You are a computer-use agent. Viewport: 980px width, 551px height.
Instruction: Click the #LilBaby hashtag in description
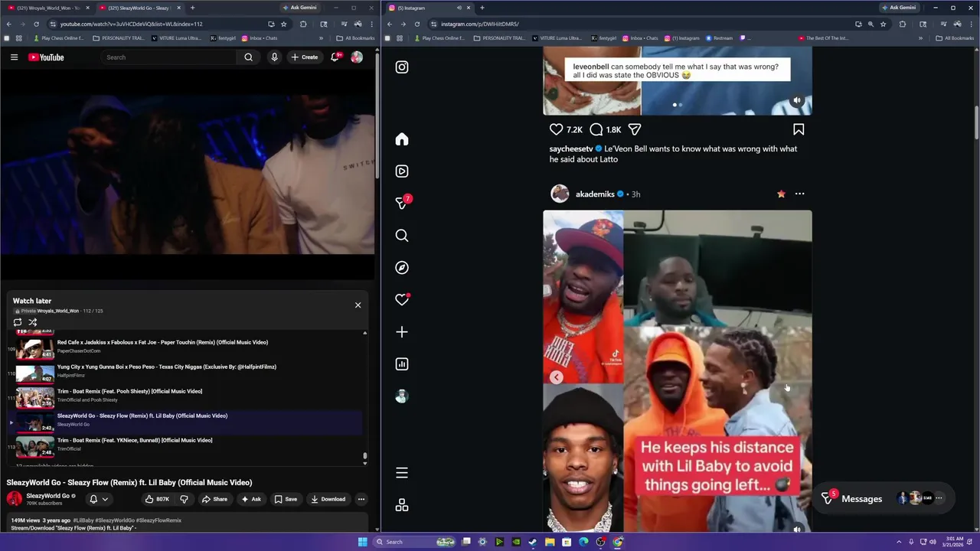pos(83,520)
